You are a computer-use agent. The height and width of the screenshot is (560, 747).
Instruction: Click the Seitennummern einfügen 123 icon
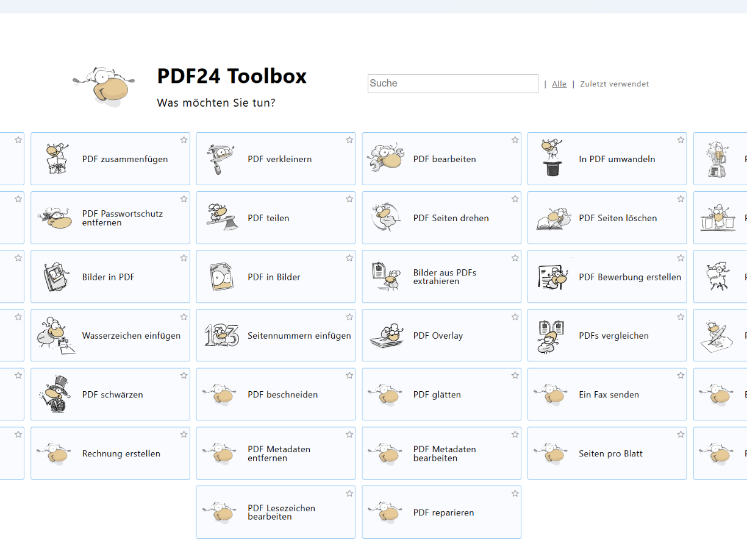point(221,336)
